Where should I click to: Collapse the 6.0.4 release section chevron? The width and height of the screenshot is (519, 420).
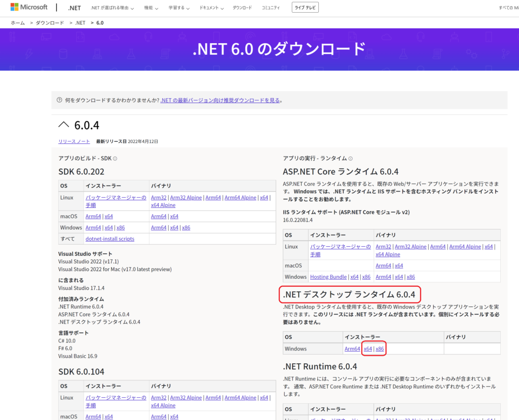click(x=63, y=125)
